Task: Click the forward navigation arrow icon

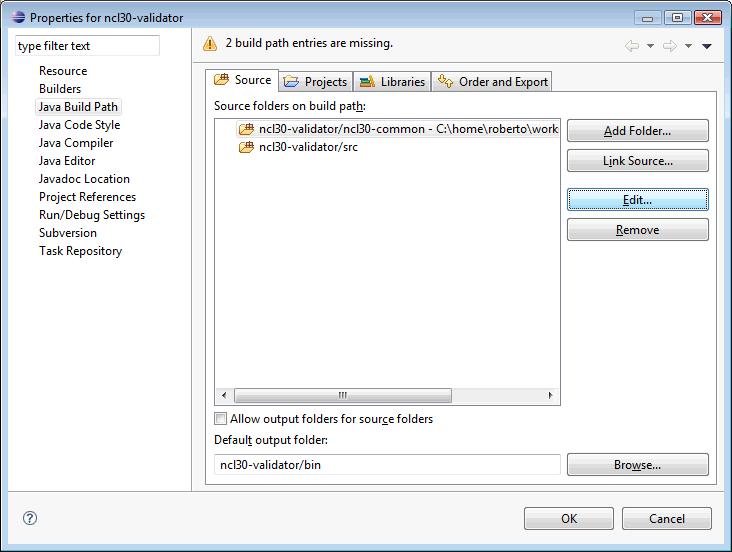Action: click(670, 46)
